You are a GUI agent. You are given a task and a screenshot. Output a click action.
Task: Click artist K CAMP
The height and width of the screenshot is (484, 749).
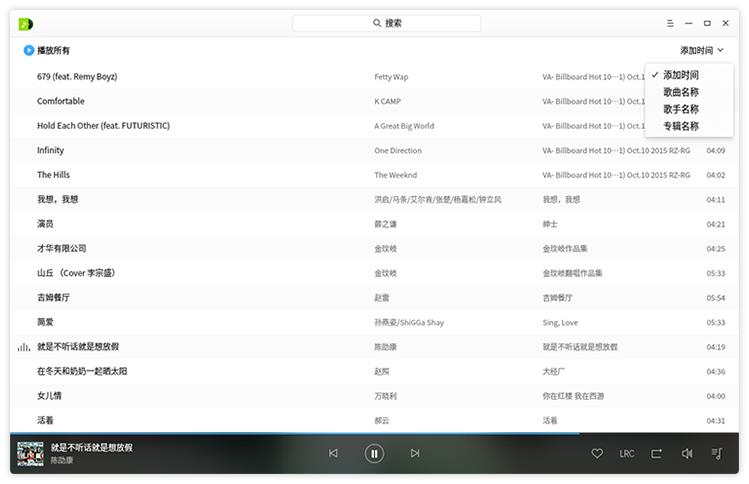click(x=387, y=101)
